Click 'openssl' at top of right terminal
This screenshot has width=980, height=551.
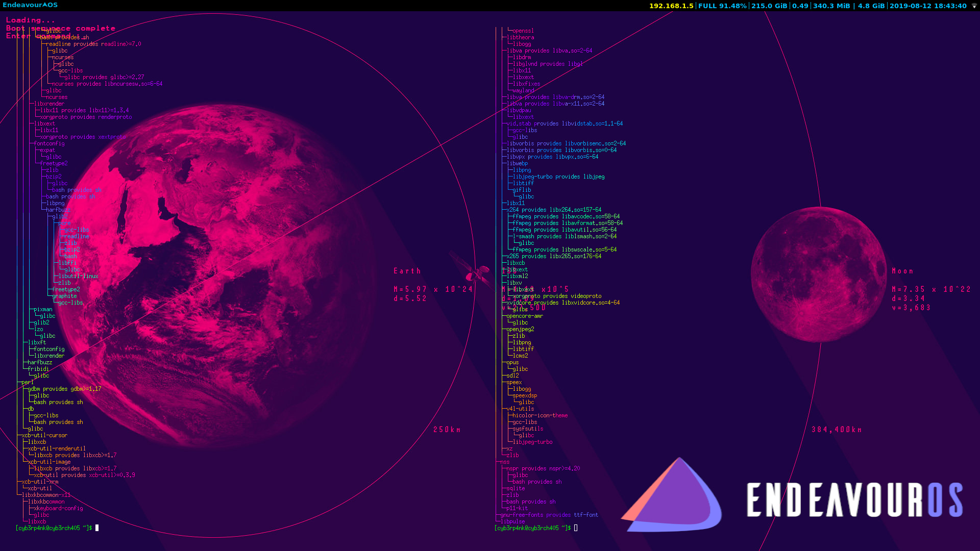coord(523,31)
